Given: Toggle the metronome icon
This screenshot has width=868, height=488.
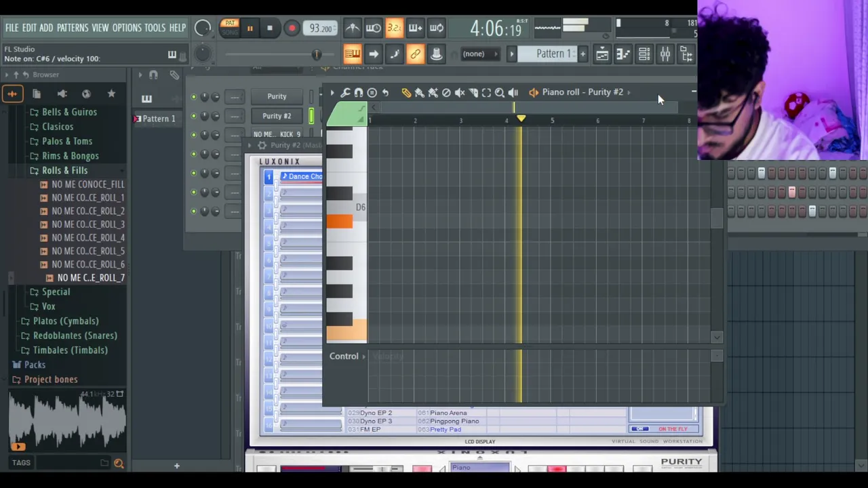Looking at the screenshot, I should point(352,28).
